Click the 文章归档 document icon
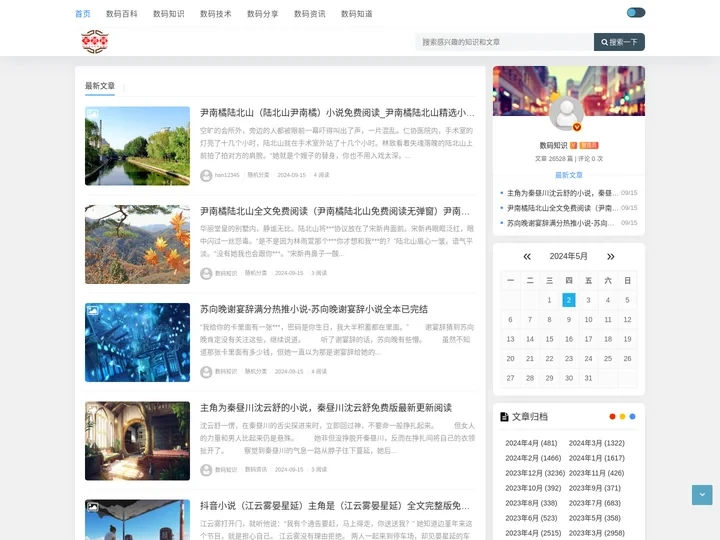The width and height of the screenshot is (720, 540). pos(504,417)
